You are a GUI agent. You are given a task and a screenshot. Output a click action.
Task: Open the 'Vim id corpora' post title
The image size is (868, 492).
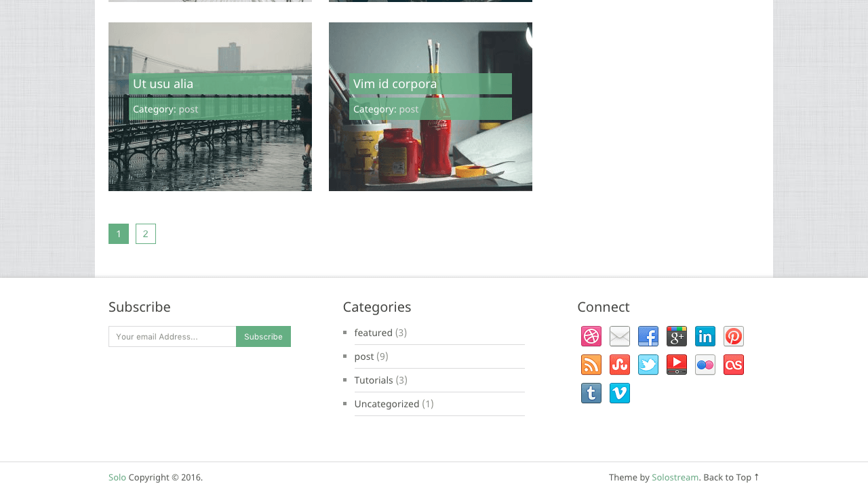pyautogui.click(x=395, y=83)
